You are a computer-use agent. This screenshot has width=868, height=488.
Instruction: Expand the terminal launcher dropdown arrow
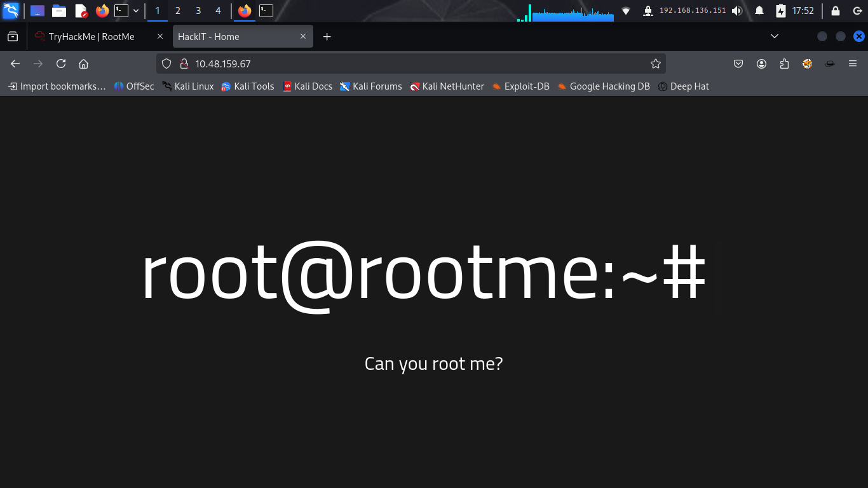[x=136, y=11]
